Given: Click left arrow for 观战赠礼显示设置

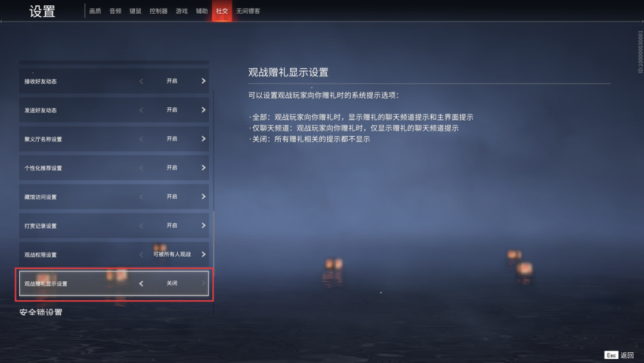Looking at the screenshot, I should coord(141,283).
